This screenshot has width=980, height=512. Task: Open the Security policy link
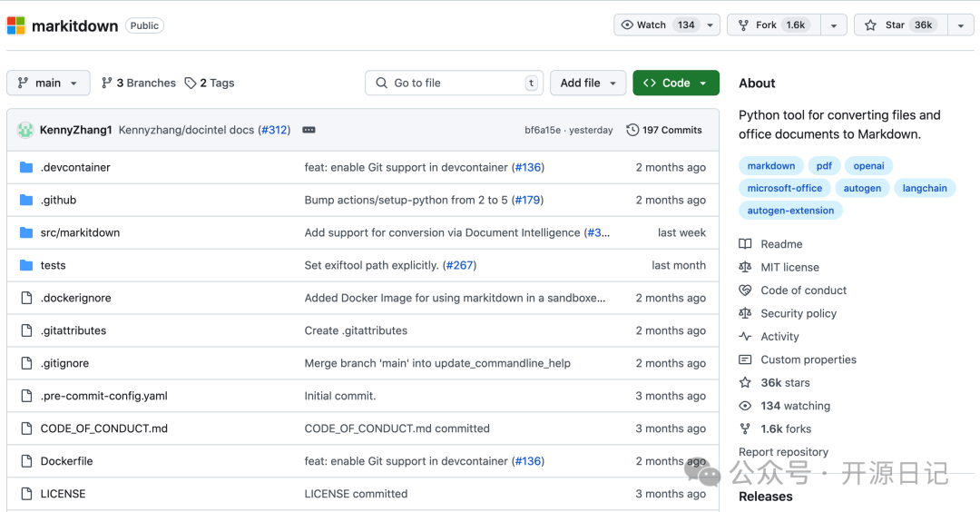coord(799,313)
